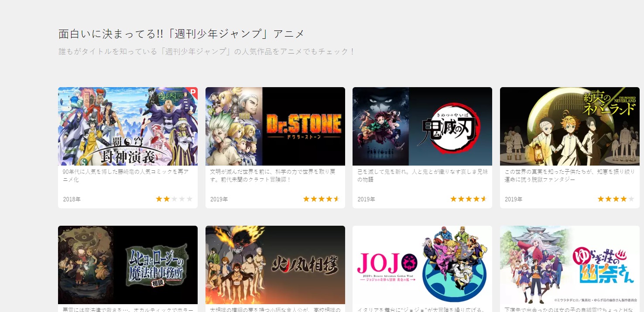Screen dimensions: 644x312
Task: Open the JOJO Golden Wind thumbnail
Action: (x=422, y=265)
